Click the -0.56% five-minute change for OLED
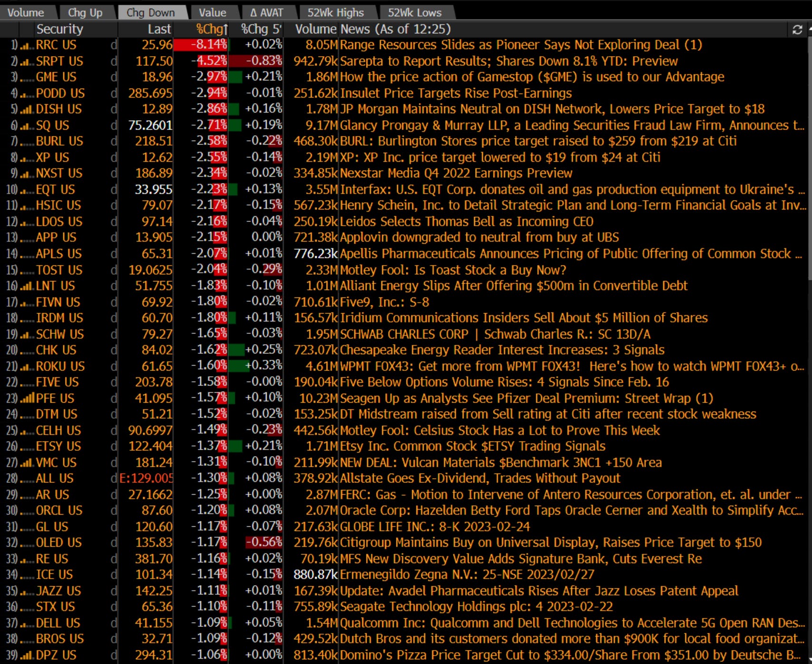 pyautogui.click(x=263, y=542)
